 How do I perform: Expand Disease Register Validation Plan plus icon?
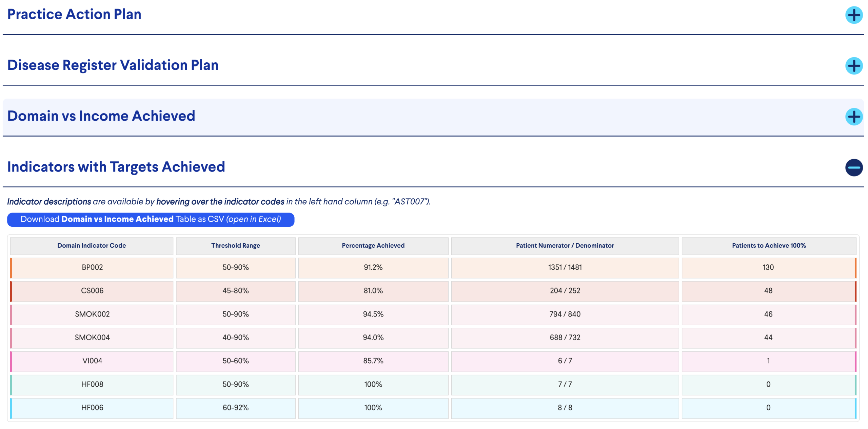coord(853,66)
